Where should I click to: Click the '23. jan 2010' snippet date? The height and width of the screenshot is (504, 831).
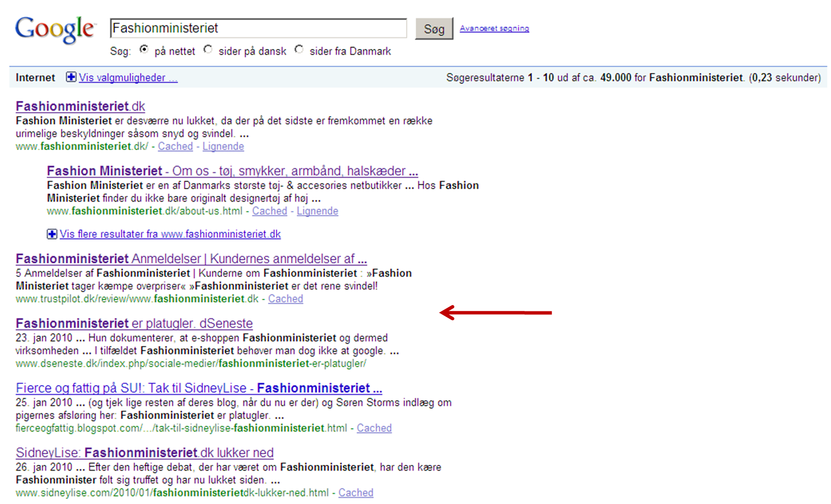[44, 338]
